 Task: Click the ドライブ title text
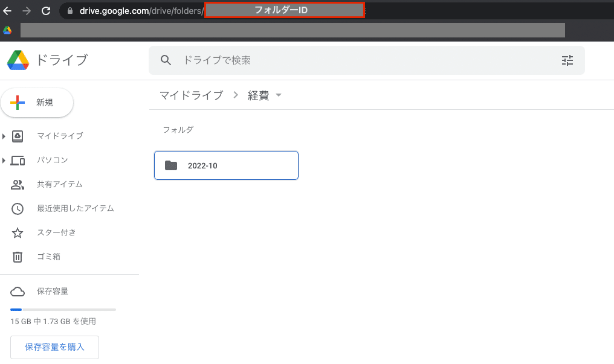click(x=62, y=60)
